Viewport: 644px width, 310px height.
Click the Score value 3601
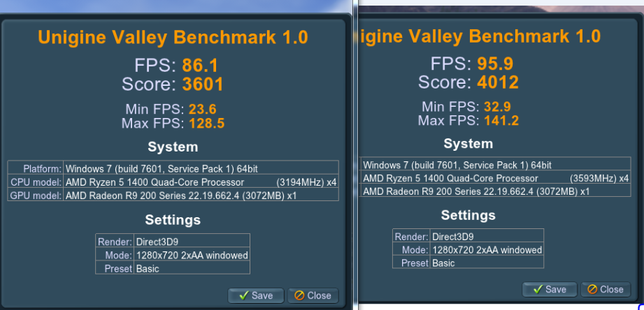point(203,84)
